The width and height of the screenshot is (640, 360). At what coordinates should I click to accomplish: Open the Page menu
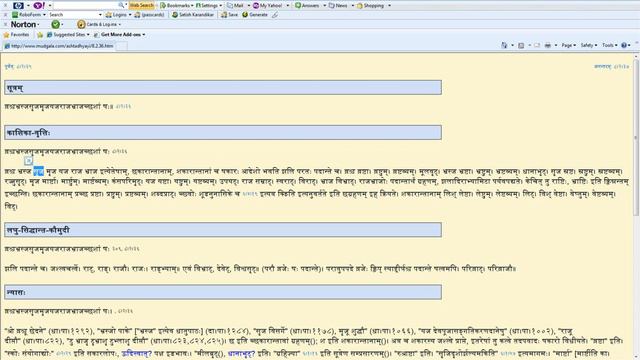pyautogui.click(x=569, y=45)
